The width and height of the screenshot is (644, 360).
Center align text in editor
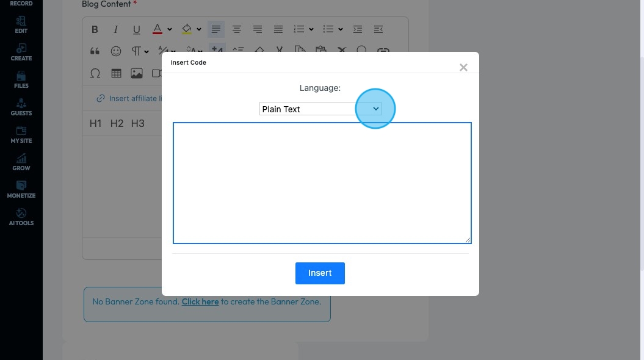pos(237,29)
